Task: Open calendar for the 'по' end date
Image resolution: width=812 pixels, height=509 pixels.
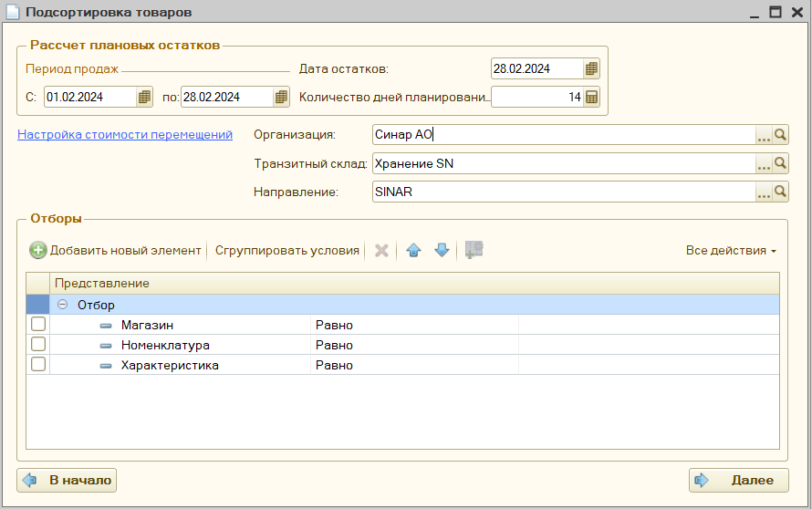Action: pyautogui.click(x=281, y=97)
